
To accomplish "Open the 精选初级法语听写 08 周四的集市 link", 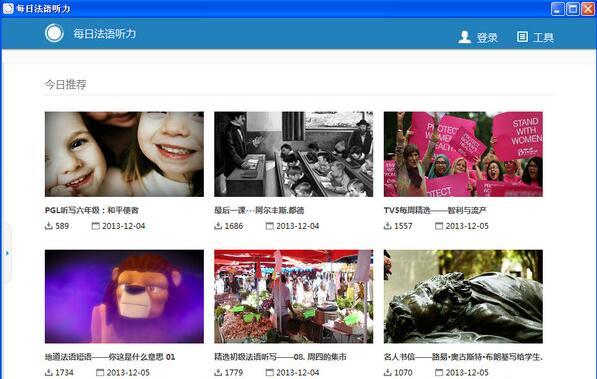I will [280, 357].
